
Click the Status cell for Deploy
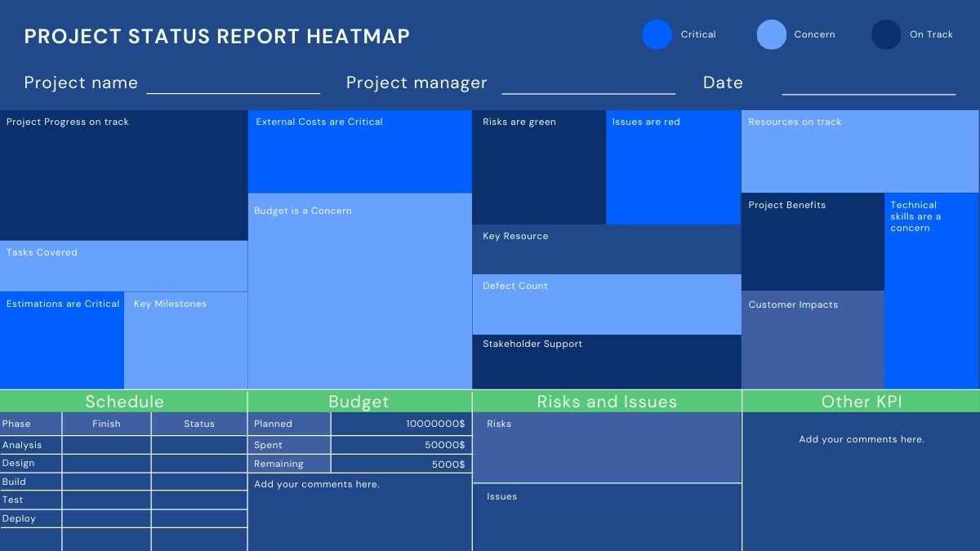[x=199, y=518]
